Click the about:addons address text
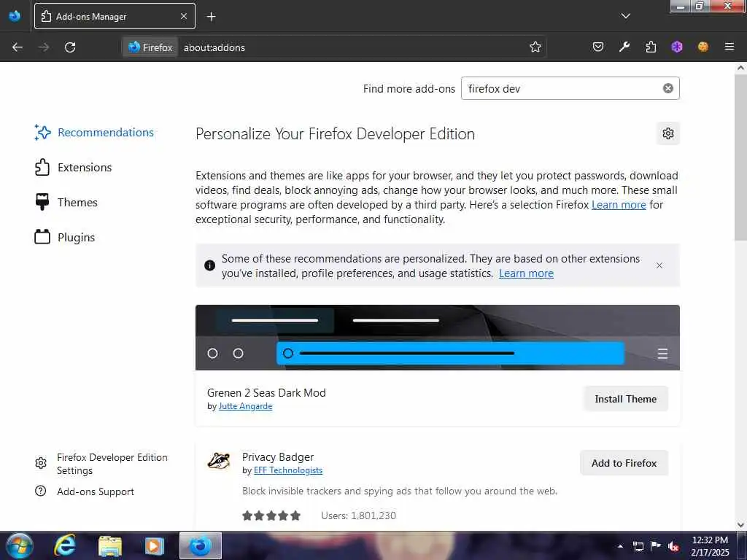 tap(214, 47)
